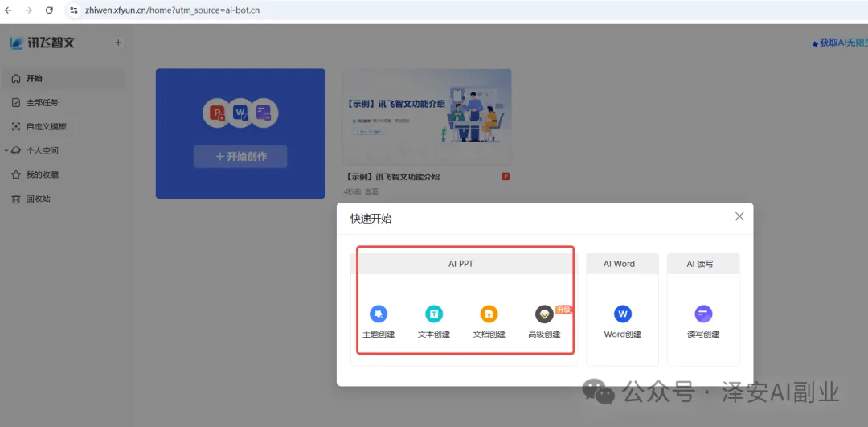Click the checklist icon beside 全部任务

pyautogui.click(x=15, y=102)
